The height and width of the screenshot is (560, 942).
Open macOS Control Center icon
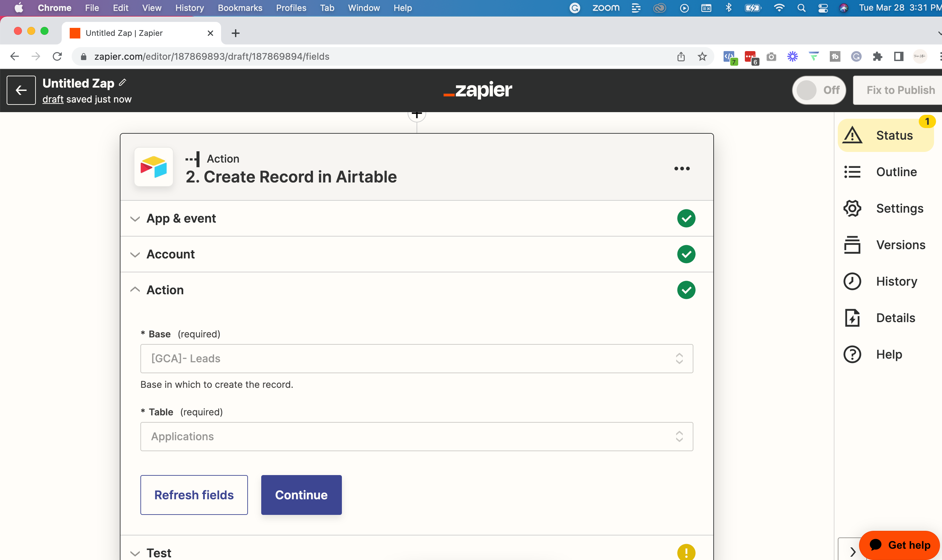(823, 8)
